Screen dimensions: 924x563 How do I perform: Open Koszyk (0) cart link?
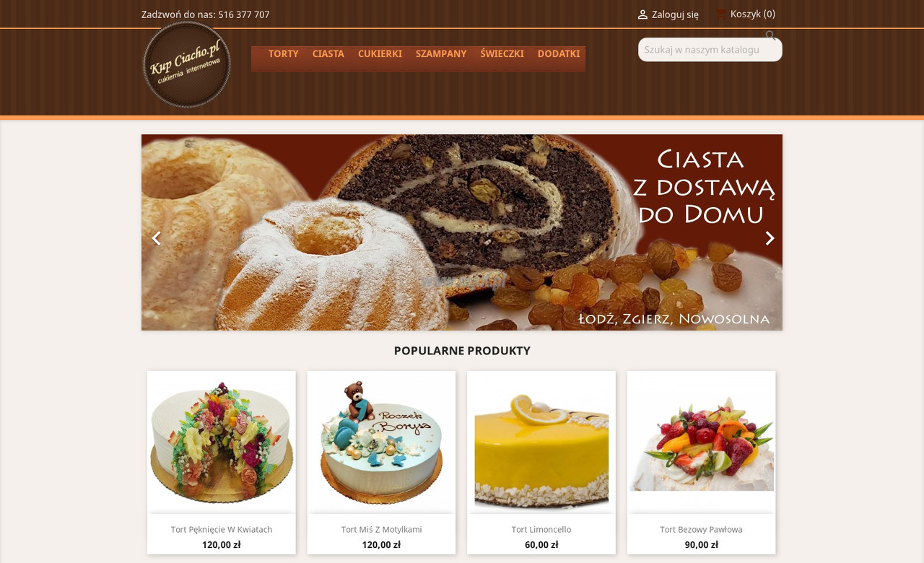point(753,14)
